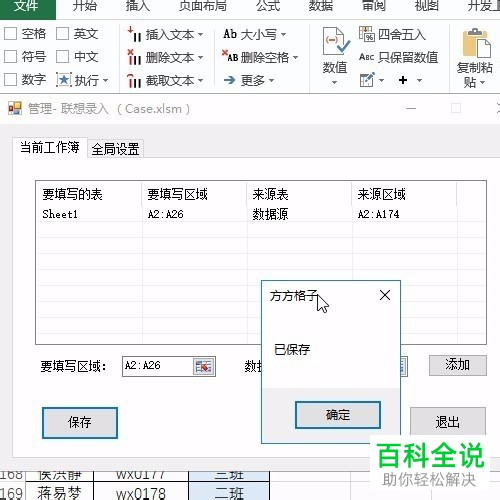Click the 退出 (Exit) button
The image size is (500, 500).
tap(448, 422)
